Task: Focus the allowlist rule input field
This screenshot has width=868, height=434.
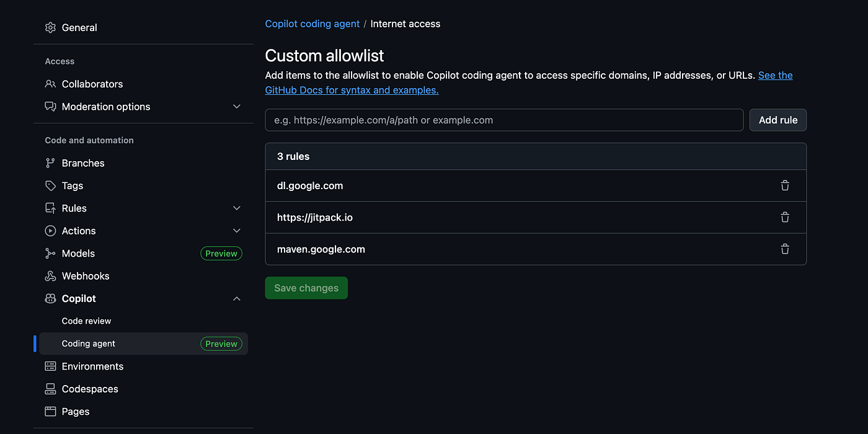Action: click(x=504, y=120)
